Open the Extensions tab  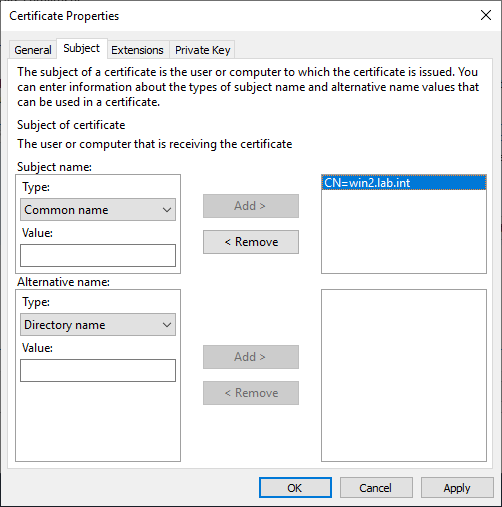pos(137,50)
